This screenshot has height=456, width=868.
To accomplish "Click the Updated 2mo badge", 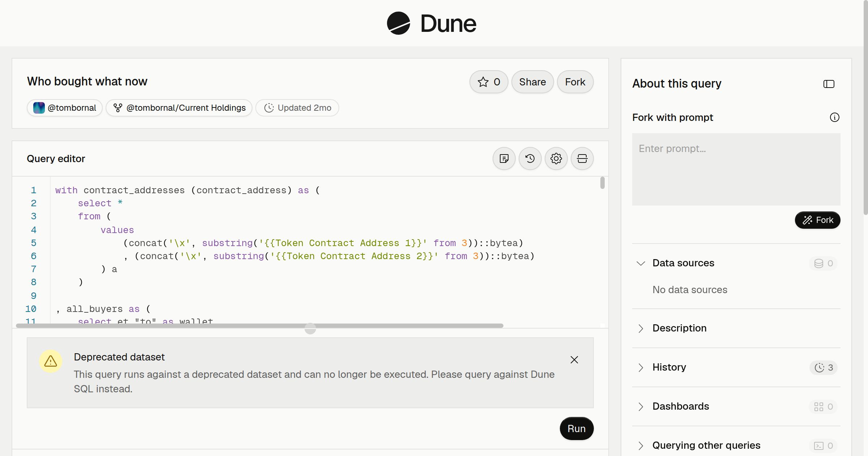I will pyautogui.click(x=297, y=108).
